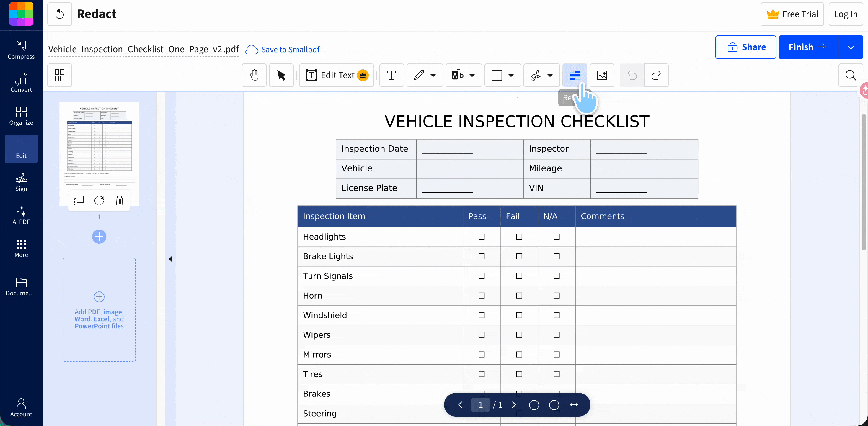Delete page 1 with trash icon

pyautogui.click(x=119, y=201)
